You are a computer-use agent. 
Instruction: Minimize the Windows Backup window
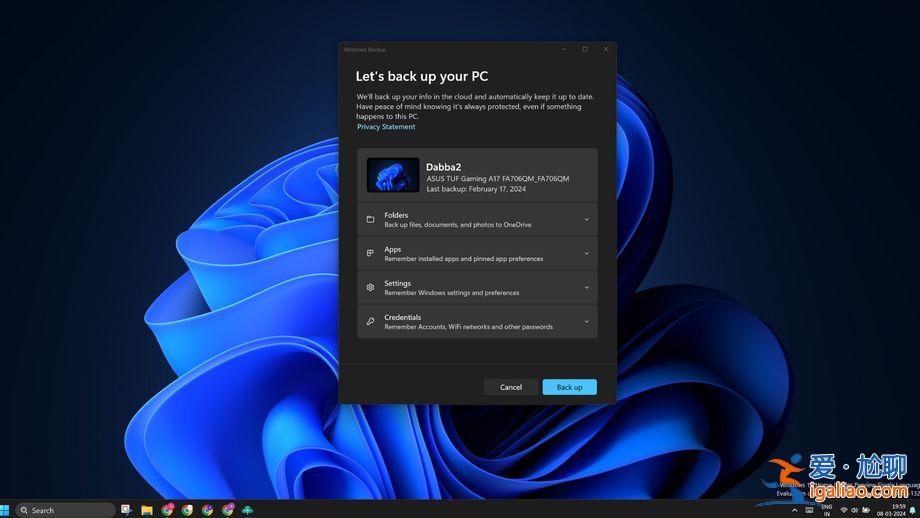click(x=564, y=49)
